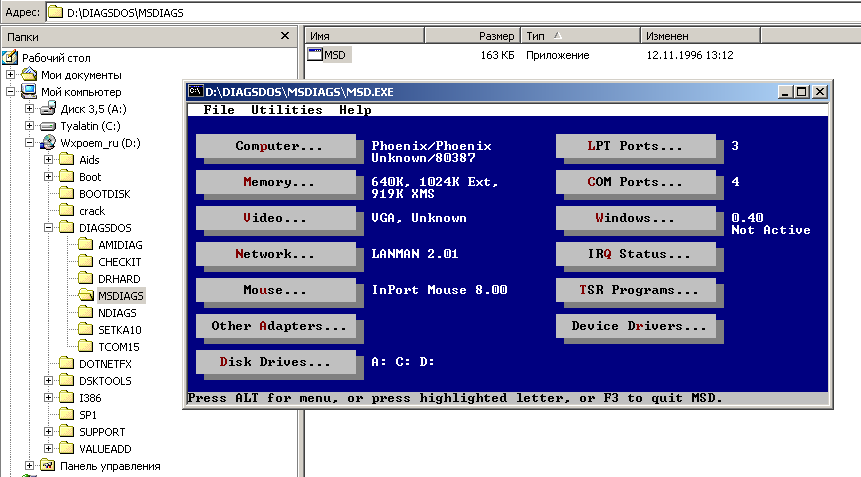Open the File menu in MSD
861x477 pixels.
[x=219, y=110]
